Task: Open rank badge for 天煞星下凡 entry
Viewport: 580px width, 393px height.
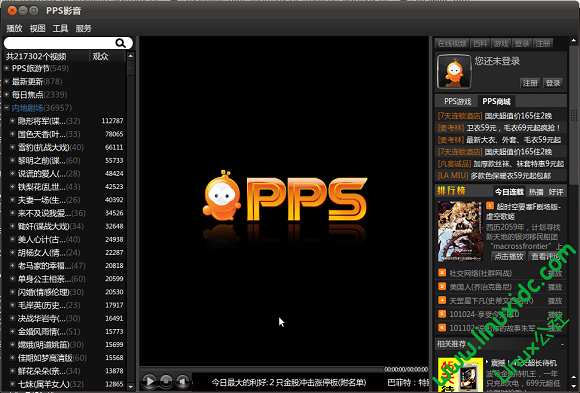Action: point(442,300)
